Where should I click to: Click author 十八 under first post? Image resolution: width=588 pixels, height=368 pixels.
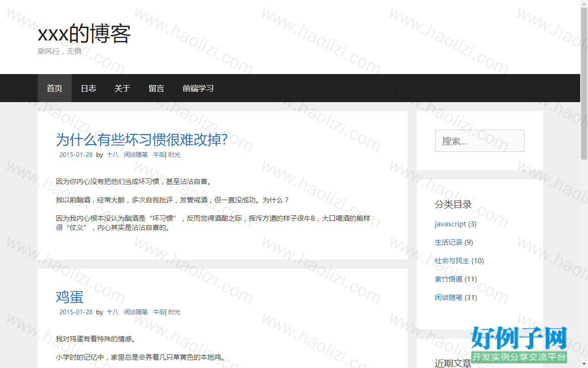coord(113,155)
